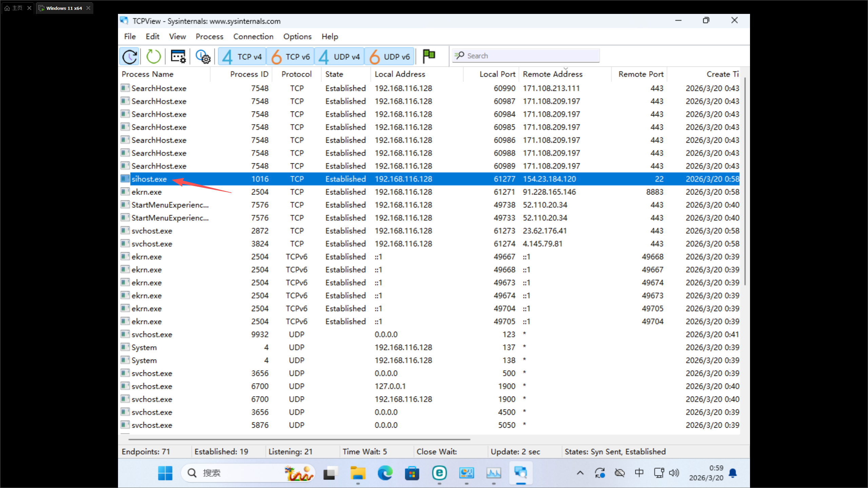Click the sihost.exe process row icon
This screenshot has height=488, width=868.
pos(125,179)
